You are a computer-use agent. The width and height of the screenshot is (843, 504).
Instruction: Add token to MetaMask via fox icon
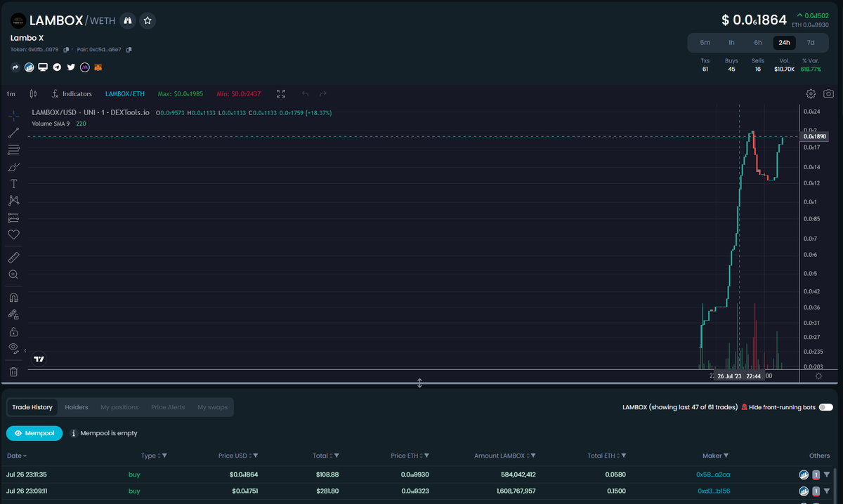[99, 67]
